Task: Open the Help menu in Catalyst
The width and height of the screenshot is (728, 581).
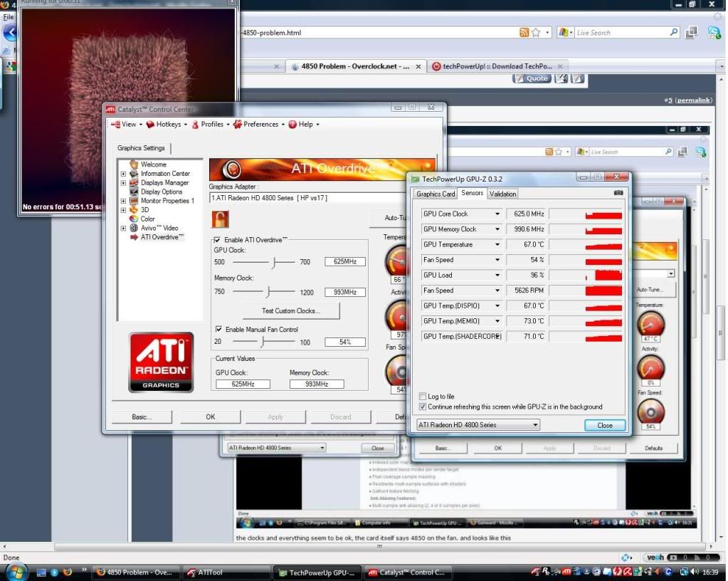Action: click(x=304, y=124)
